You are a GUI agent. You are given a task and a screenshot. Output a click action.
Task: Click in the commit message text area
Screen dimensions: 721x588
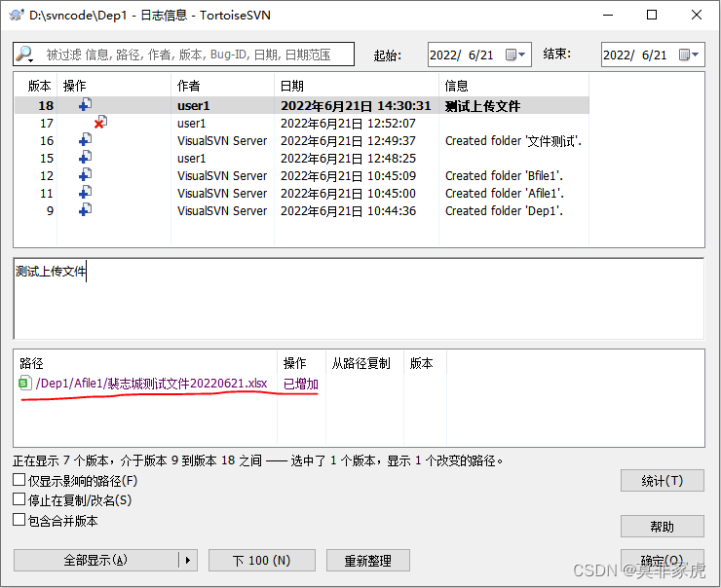(x=359, y=299)
